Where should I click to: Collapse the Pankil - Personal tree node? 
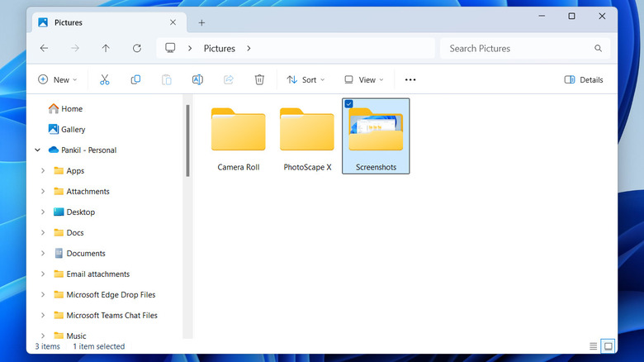[37, 150]
